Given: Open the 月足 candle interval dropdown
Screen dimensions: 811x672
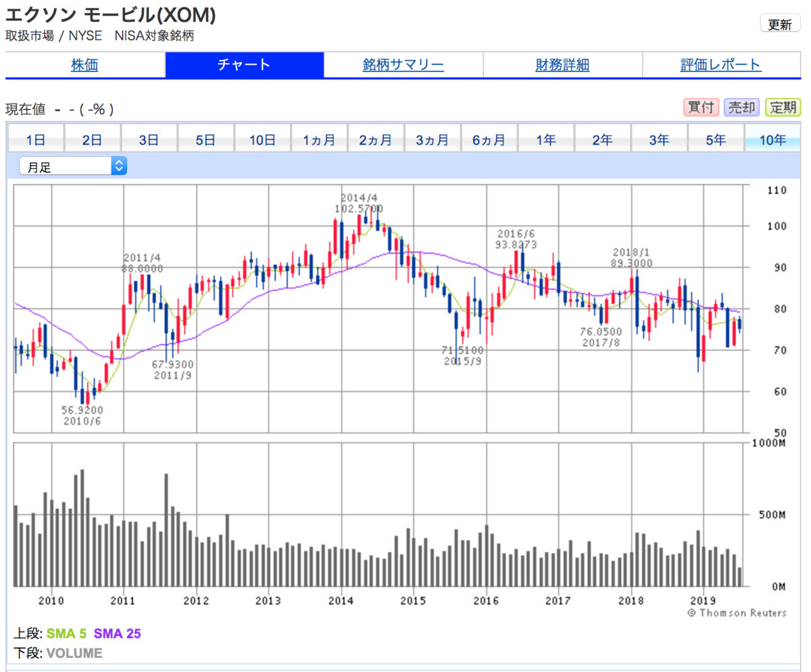Looking at the screenshot, I should coord(73,166).
